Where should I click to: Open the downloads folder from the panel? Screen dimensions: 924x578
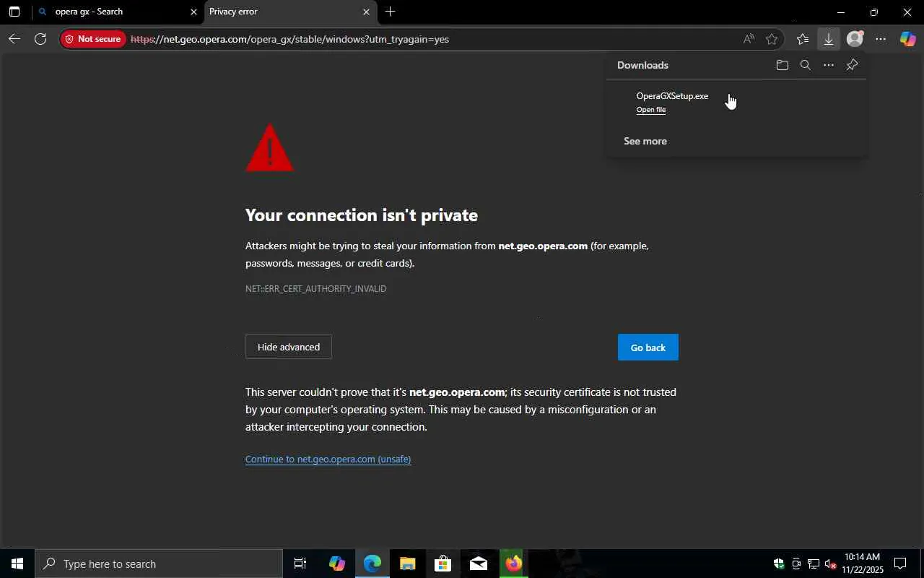(x=782, y=65)
